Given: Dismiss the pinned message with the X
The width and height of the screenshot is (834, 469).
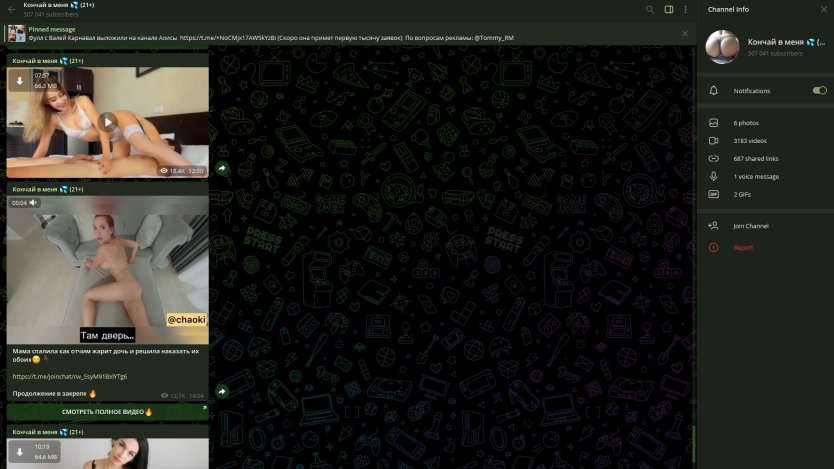Looking at the screenshot, I should coord(685,33).
